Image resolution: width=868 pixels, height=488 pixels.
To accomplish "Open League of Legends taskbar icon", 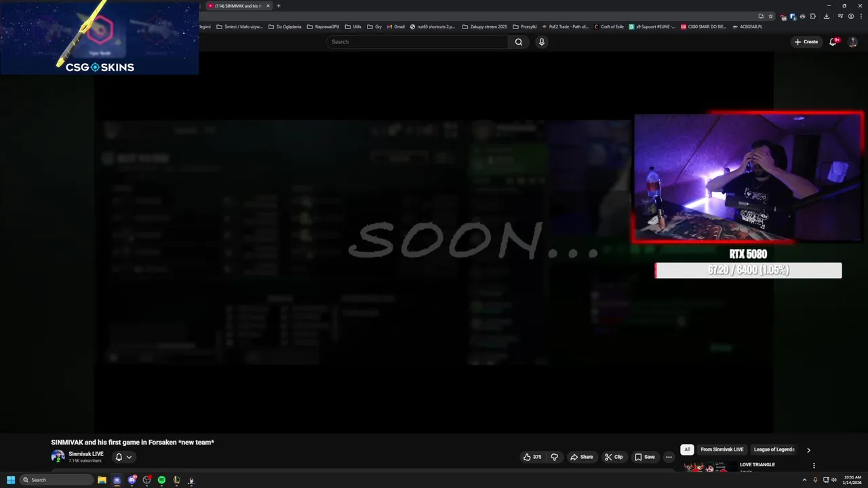I will 176,480.
